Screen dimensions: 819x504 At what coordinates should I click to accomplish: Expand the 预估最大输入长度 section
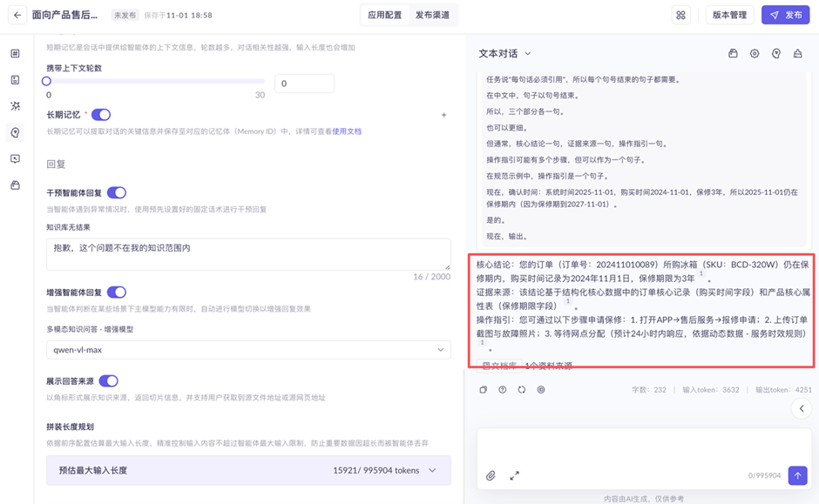point(248,470)
